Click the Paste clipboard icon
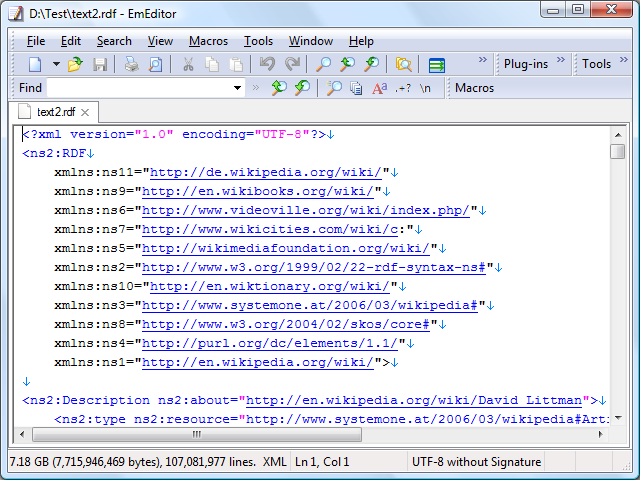The image size is (640, 480). pos(236,64)
